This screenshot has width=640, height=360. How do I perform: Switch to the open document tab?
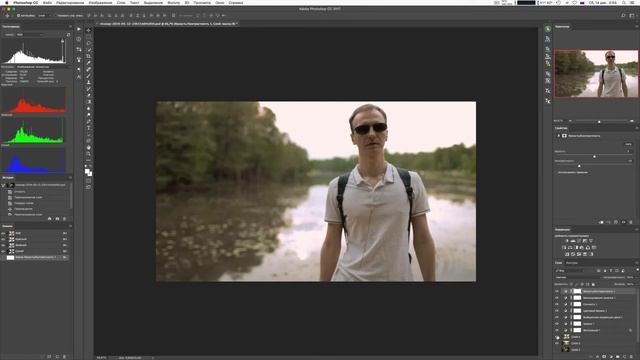pos(168,24)
